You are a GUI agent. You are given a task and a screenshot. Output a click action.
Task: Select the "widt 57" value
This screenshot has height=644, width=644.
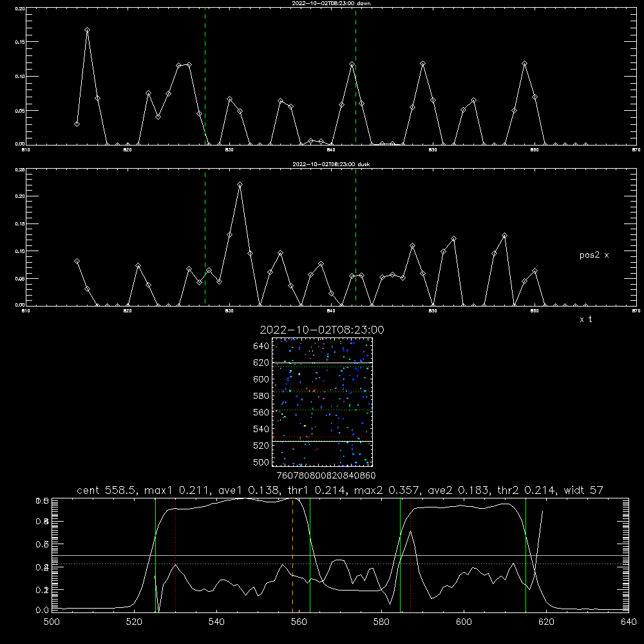[x=583, y=490]
